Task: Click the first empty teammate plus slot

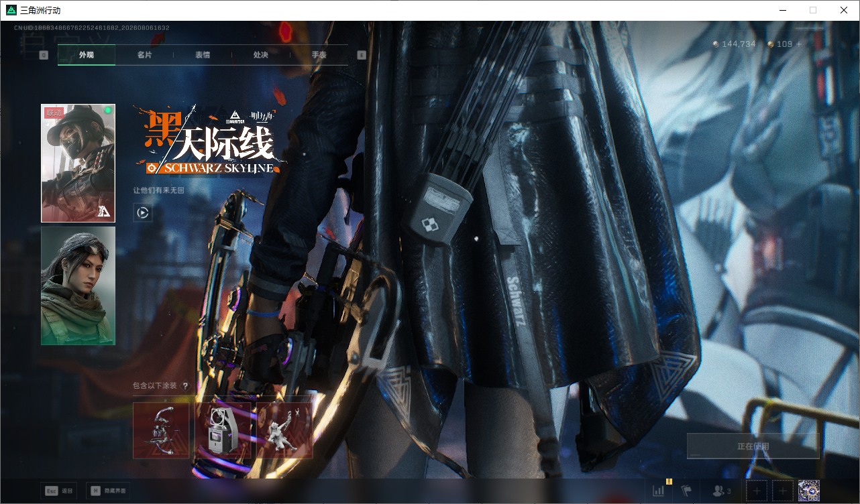Action: [757, 491]
